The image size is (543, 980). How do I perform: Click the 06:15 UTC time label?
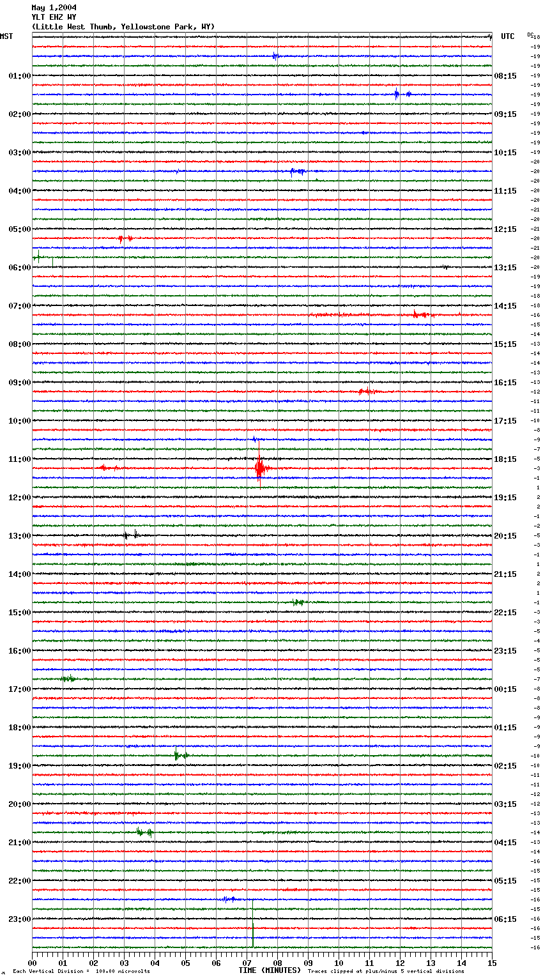tap(505, 919)
